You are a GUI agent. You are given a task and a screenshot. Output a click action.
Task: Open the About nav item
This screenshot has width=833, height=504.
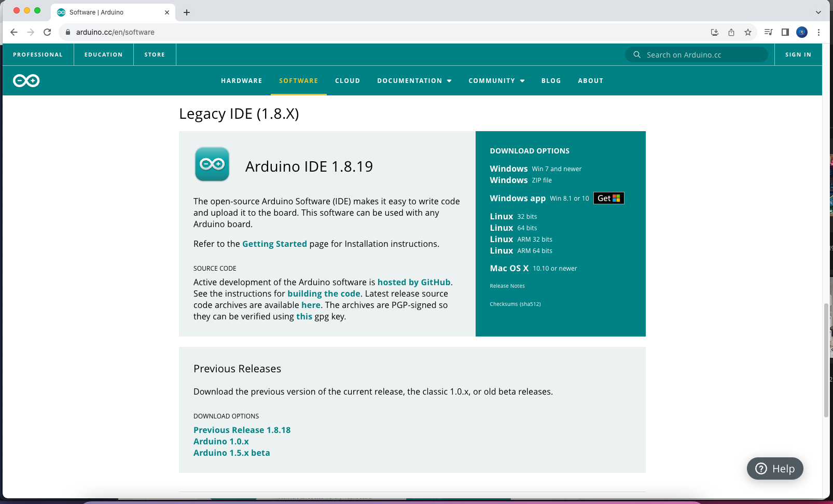[591, 81]
